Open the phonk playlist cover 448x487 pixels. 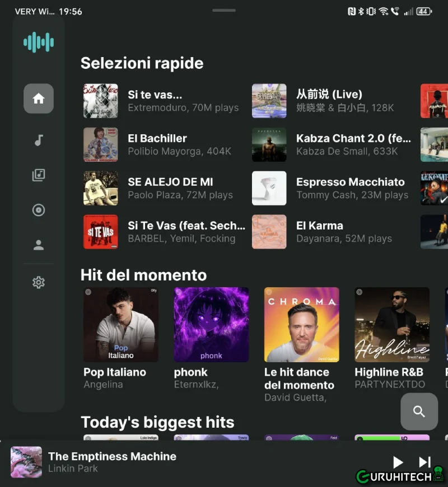coord(211,325)
